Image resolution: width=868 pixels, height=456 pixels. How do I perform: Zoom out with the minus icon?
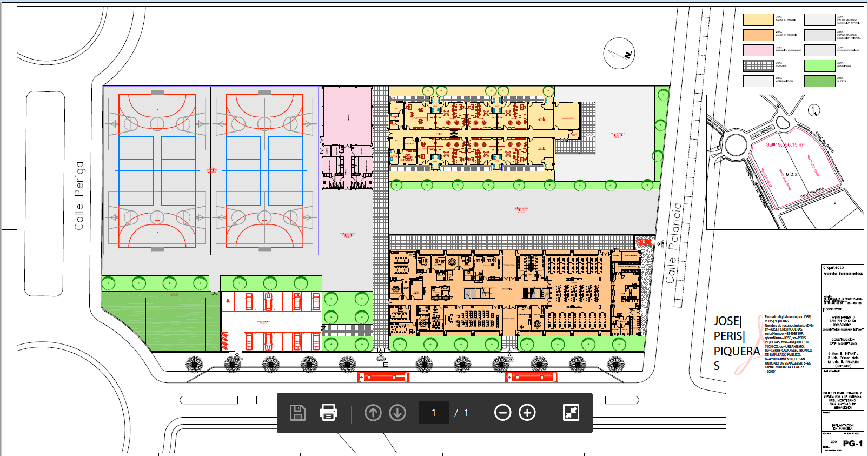click(502, 413)
